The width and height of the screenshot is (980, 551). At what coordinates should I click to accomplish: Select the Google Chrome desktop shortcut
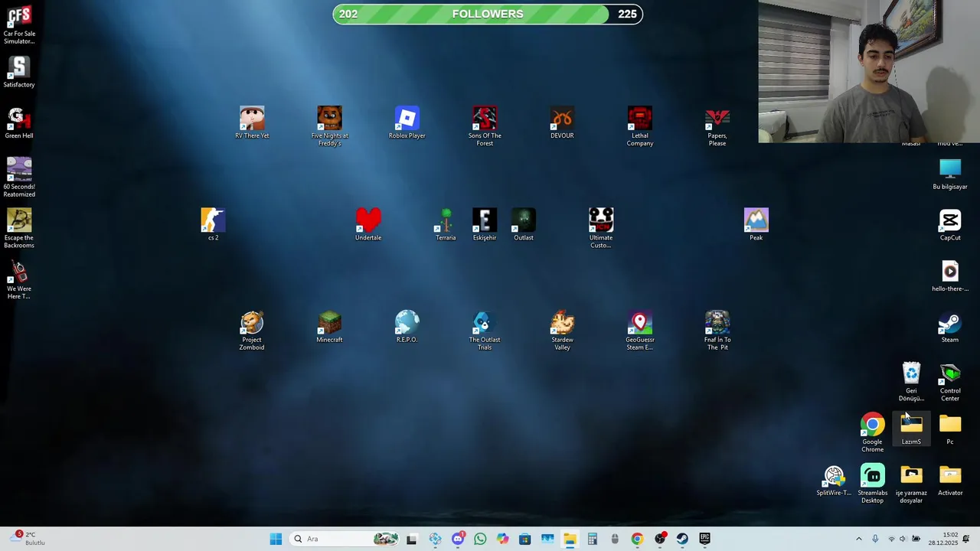pos(873,433)
